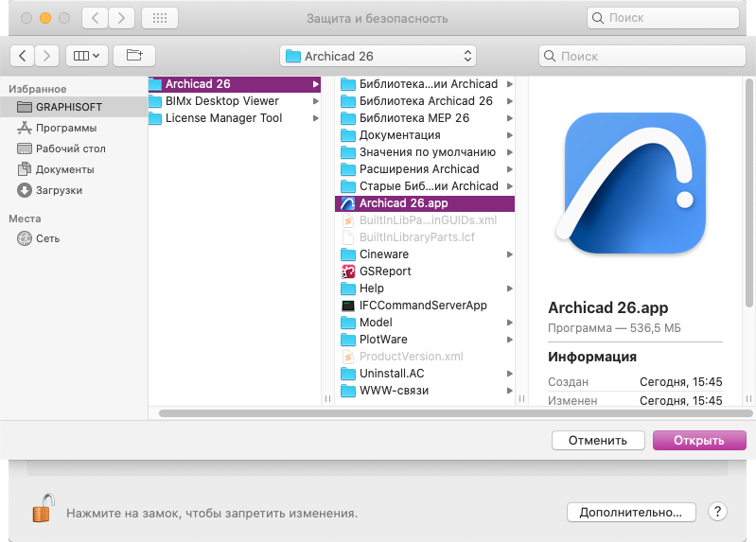Select the License Manager Tool folder

click(x=235, y=118)
